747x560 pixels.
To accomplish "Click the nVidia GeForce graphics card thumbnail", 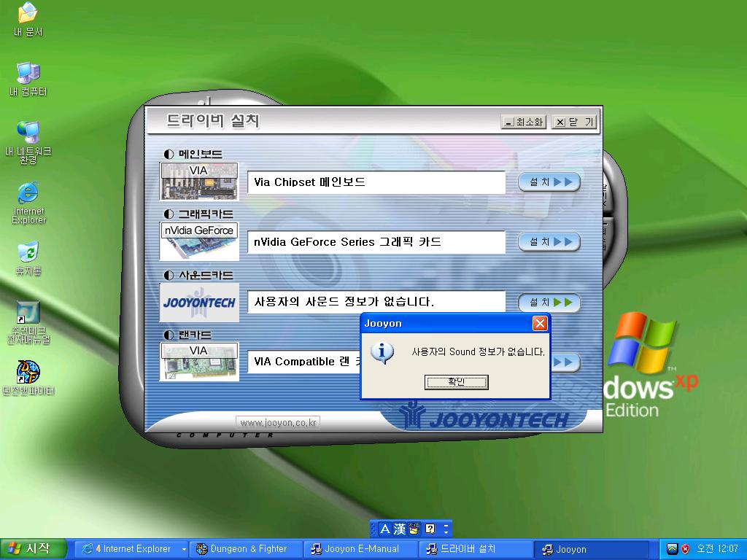I will 199,241.
